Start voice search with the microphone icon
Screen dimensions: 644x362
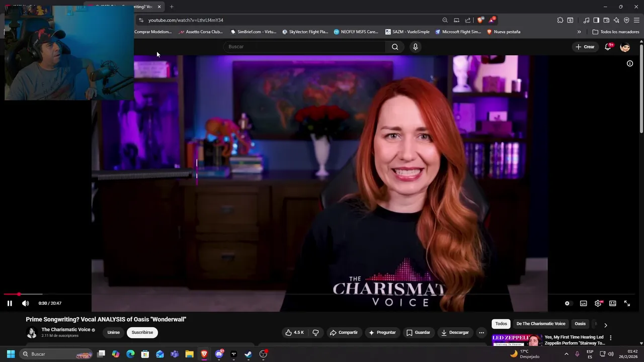[x=415, y=47]
